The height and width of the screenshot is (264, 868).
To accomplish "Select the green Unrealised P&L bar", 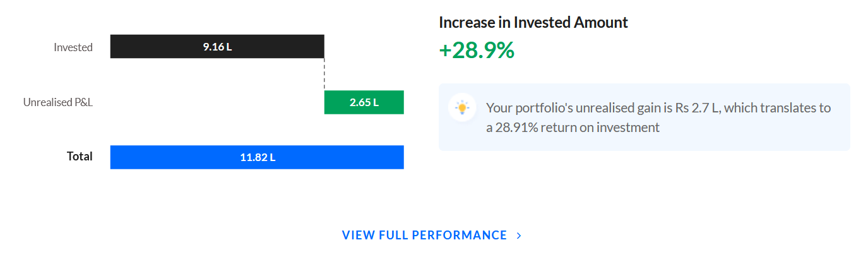I will [364, 102].
